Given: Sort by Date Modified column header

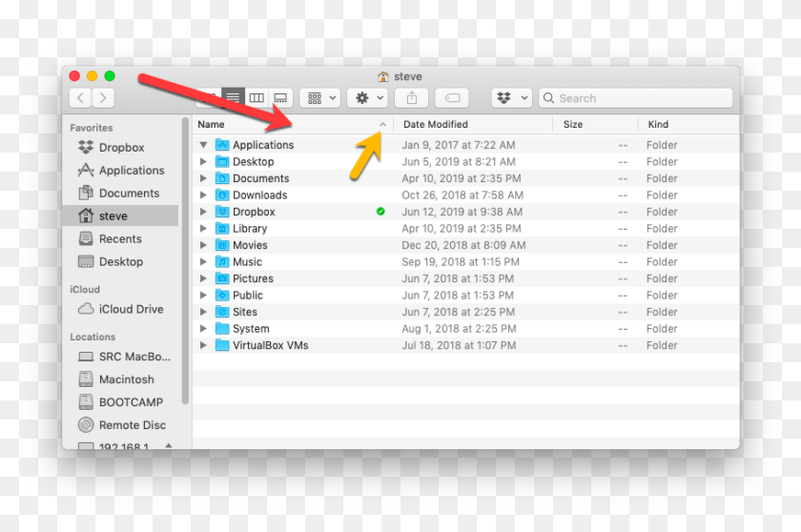Looking at the screenshot, I should [x=436, y=124].
